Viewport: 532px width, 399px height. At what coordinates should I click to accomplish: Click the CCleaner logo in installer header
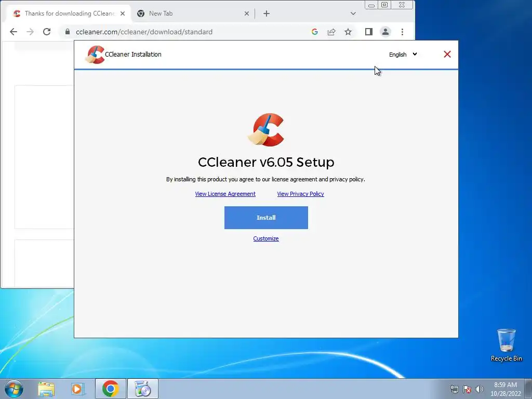point(95,55)
